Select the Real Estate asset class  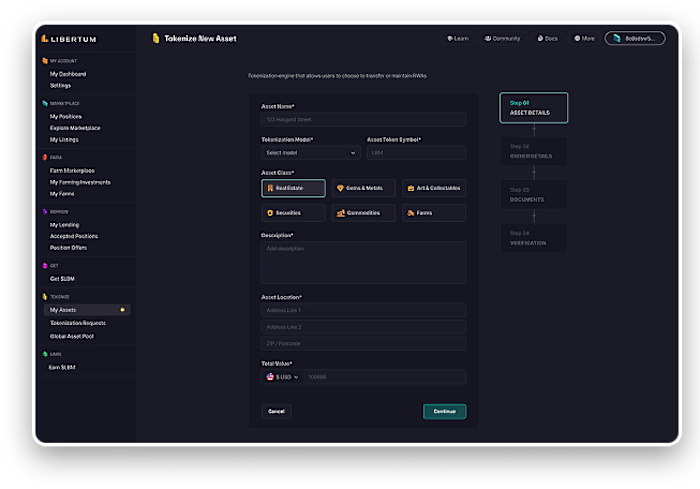(x=293, y=188)
